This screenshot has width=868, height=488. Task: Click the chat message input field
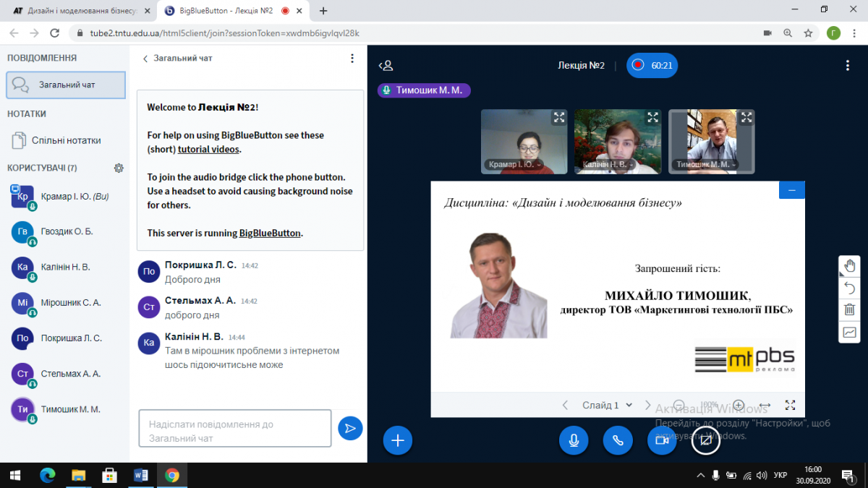tap(234, 431)
